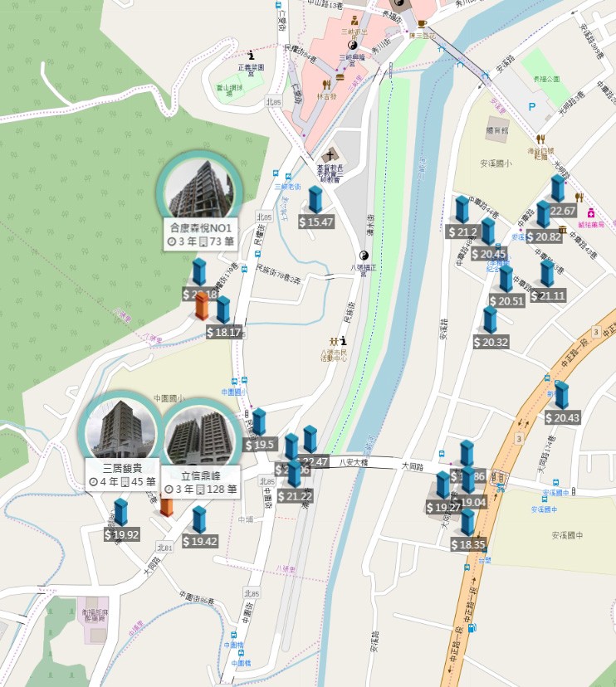The image size is (616, 687).
Task: Click the blue building marker above $21.2
Action: pos(462,209)
